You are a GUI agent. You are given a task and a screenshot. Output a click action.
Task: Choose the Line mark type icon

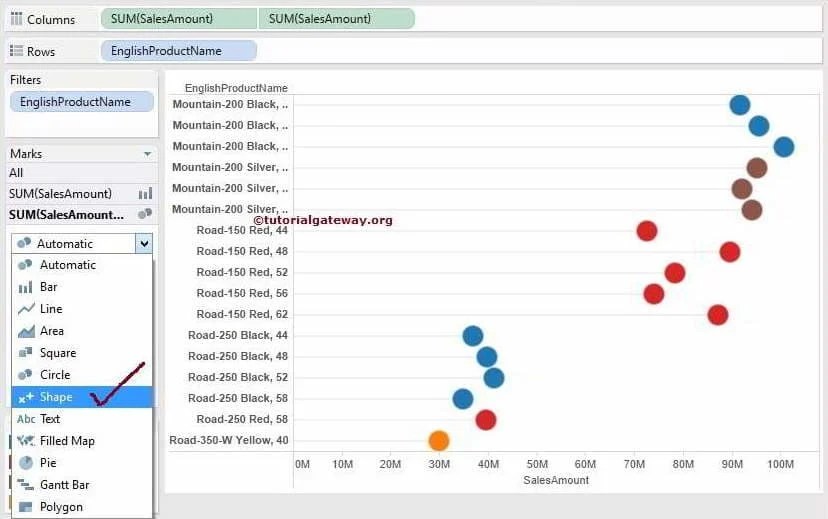[x=25, y=309]
